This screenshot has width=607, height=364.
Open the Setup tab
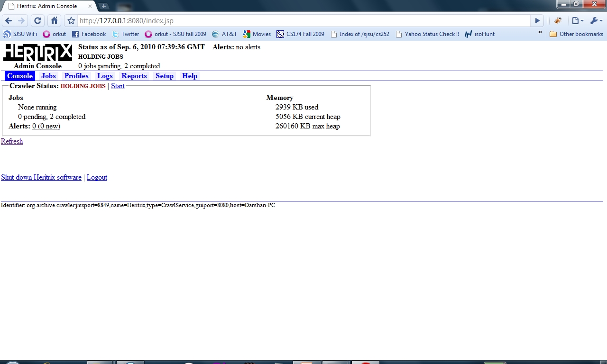coord(165,76)
